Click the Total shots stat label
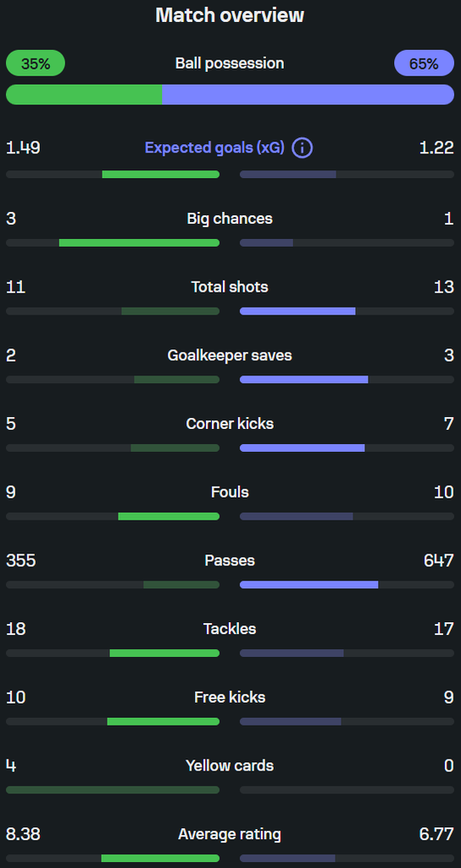This screenshot has width=461, height=868. 230,287
